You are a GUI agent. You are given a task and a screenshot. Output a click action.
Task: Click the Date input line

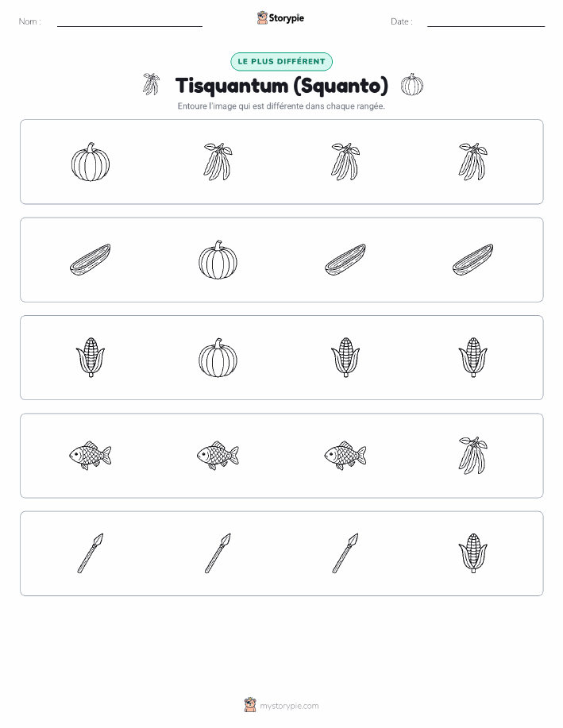point(486,22)
